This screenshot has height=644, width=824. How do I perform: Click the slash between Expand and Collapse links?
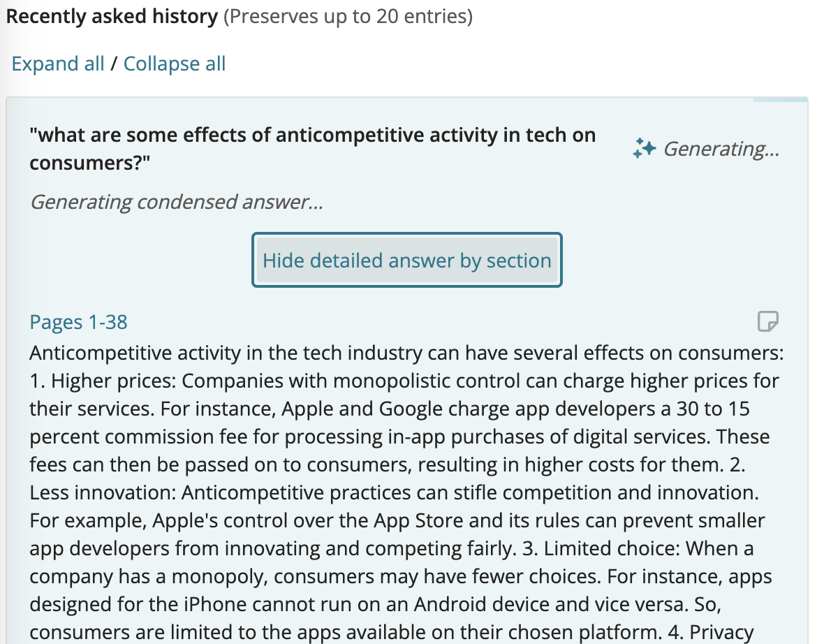point(114,64)
